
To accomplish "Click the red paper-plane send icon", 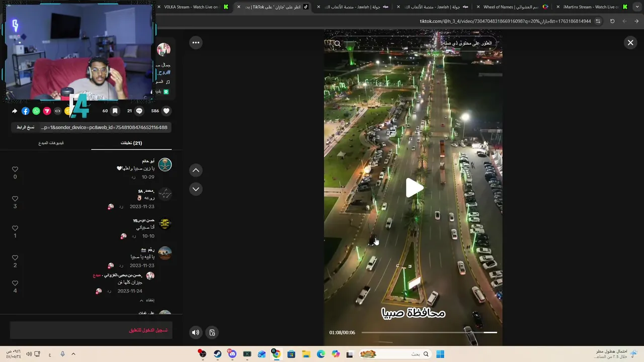I will [47, 111].
